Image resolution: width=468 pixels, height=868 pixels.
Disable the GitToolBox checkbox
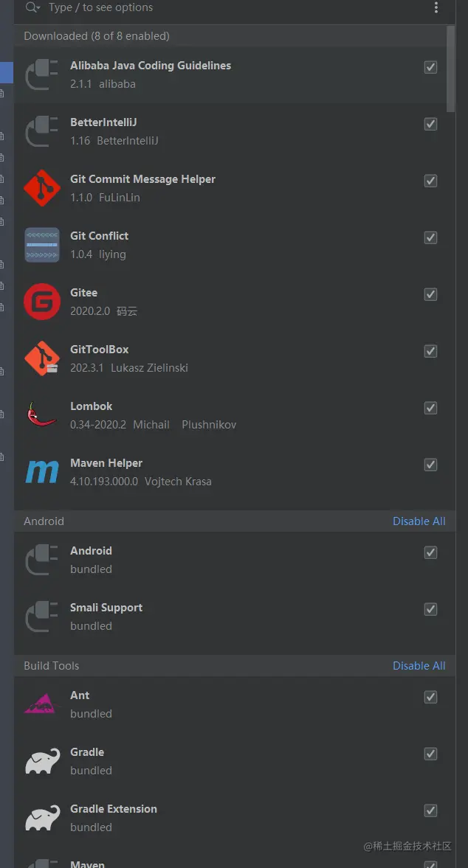pos(430,351)
